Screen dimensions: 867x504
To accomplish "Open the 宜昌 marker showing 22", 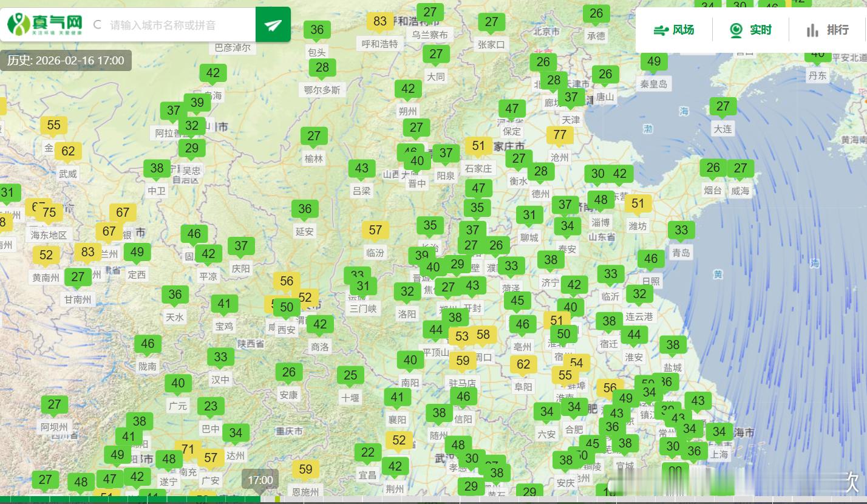I will click(368, 454).
